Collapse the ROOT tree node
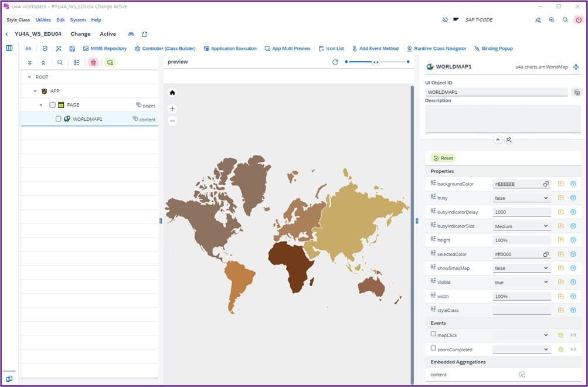This screenshot has width=588, height=387. (29, 77)
